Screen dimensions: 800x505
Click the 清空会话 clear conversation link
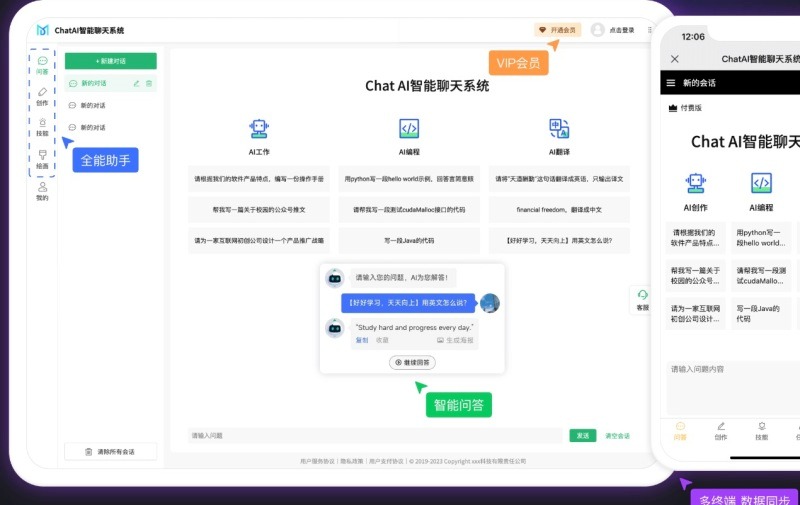(617, 436)
